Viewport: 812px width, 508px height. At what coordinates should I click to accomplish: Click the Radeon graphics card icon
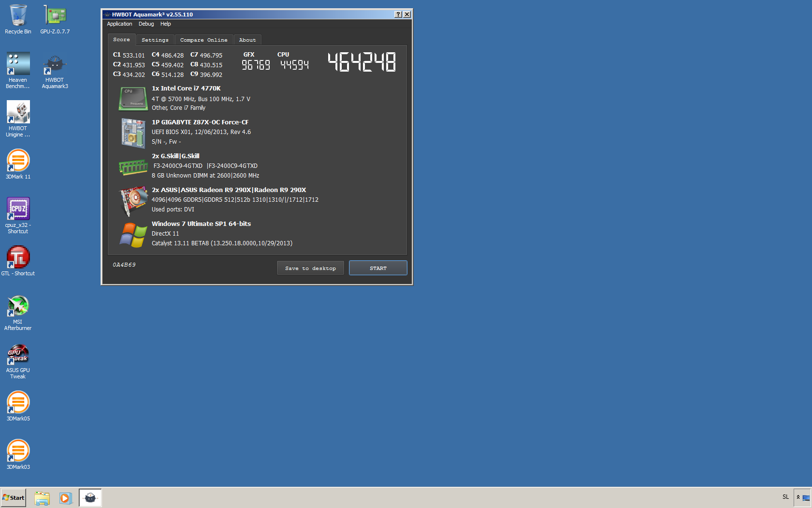coord(133,200)
